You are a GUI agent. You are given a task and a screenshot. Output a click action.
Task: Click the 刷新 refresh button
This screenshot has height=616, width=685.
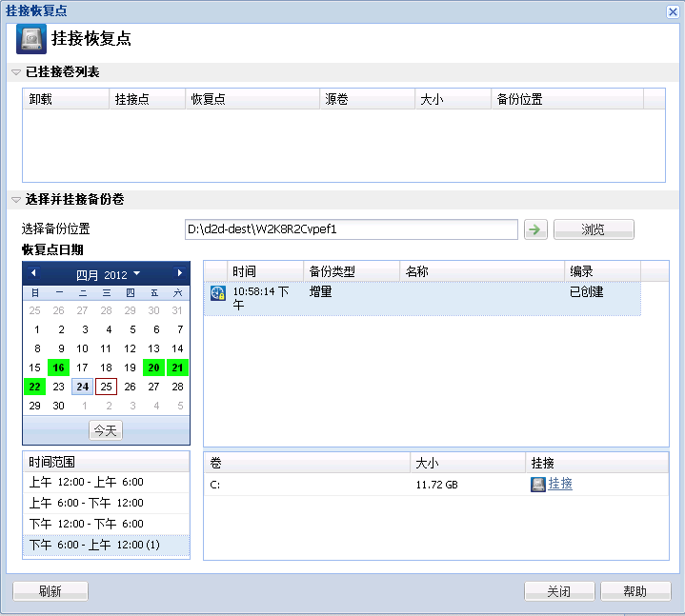pyautogui.click(x=50, y=591)
